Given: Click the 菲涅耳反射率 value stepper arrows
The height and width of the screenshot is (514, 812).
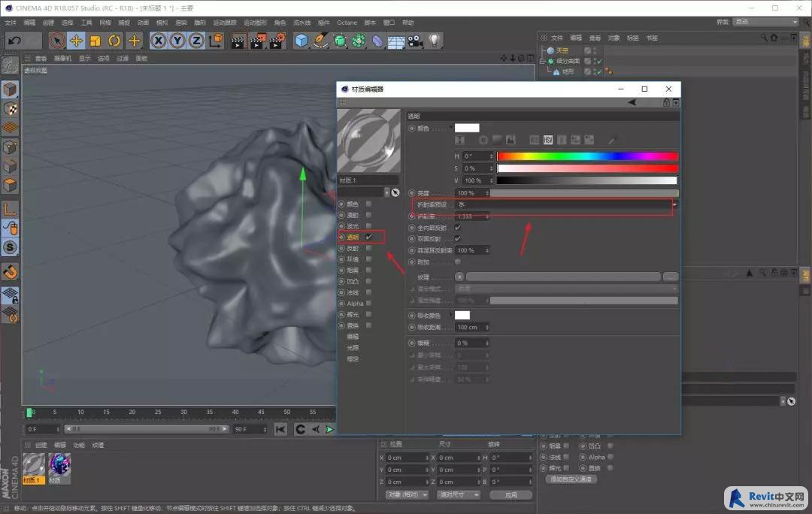Looking at the screenshot, I should [x=487, y=250].
